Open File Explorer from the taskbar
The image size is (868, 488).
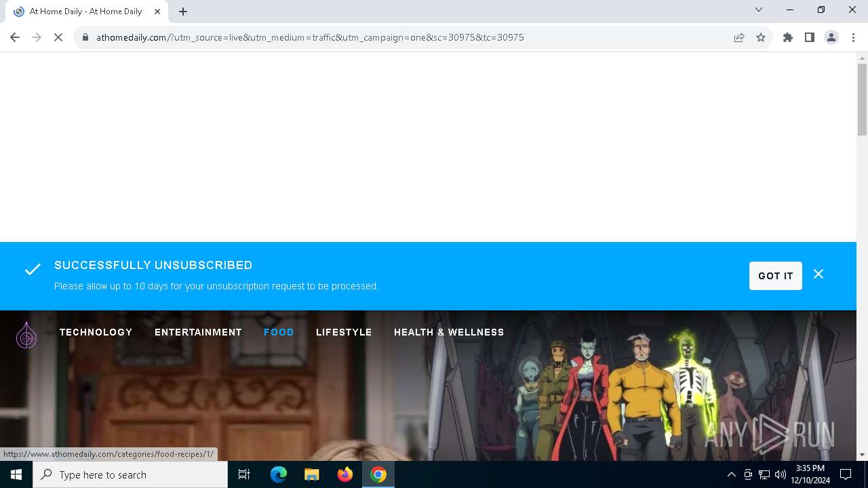(x=311, y=474)
